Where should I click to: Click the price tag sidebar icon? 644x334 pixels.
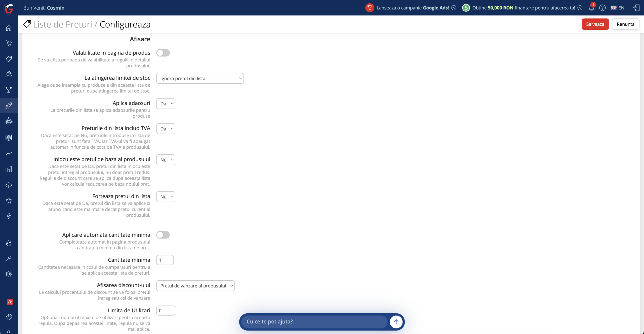coord(9,59)
